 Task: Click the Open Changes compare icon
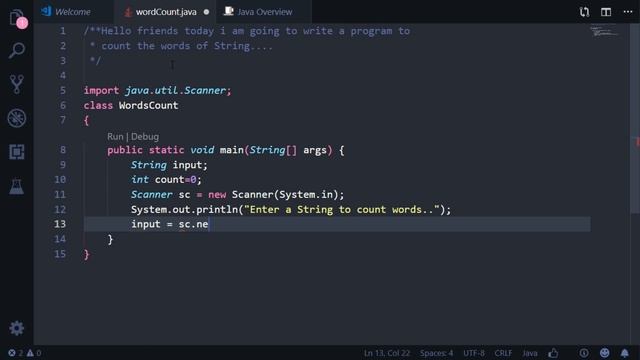click(584, 12)
